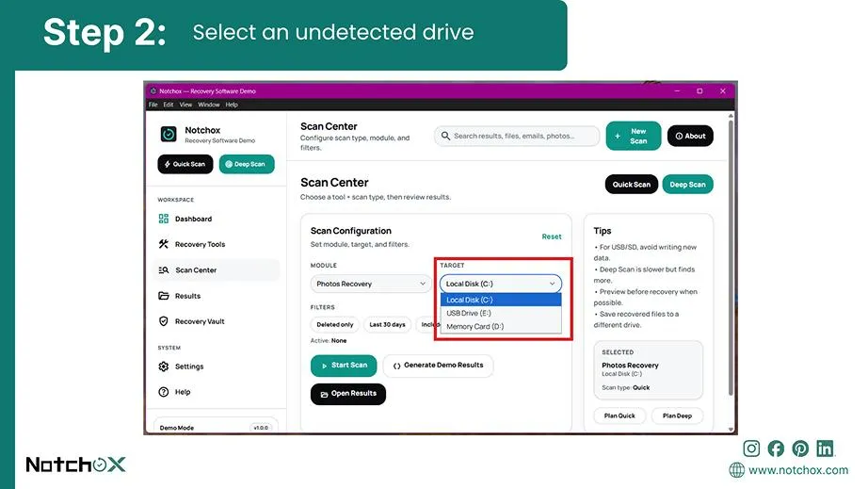Open the Facebook social icon
This screenshot has height=489, width=868.
tap(776, 448)
